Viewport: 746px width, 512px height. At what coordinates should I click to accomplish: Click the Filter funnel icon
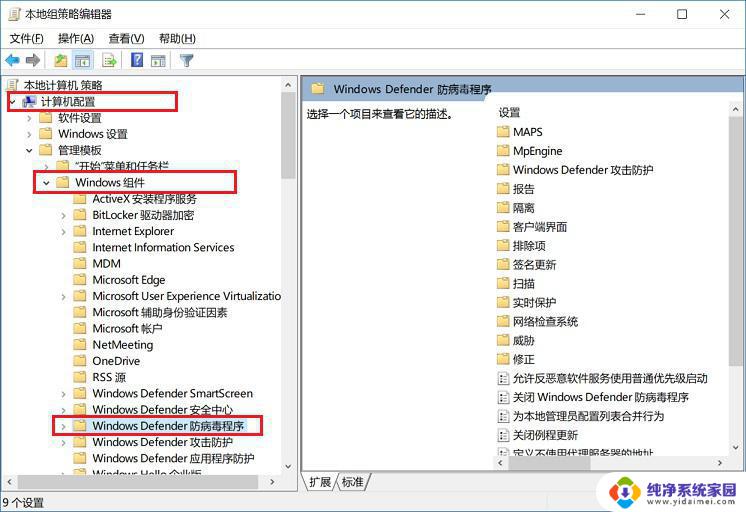click(x=186, y=60)
